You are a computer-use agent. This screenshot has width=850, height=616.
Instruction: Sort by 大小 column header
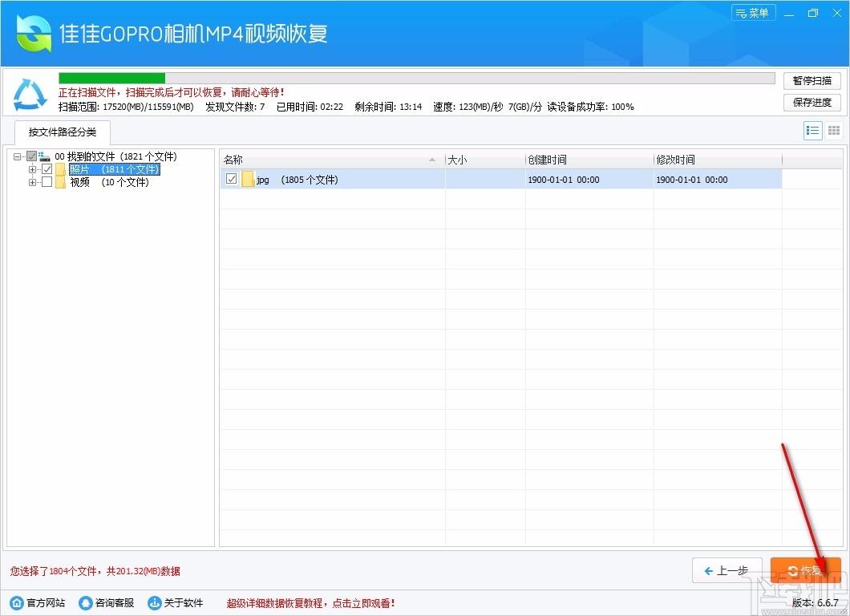coord(485,160)
